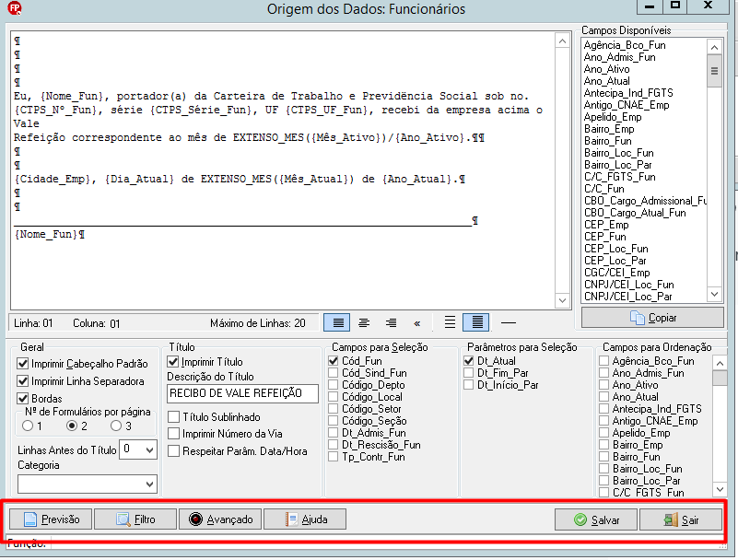
Task: Toggle Imprimir Título checkbox
Action: pos(173,362)
